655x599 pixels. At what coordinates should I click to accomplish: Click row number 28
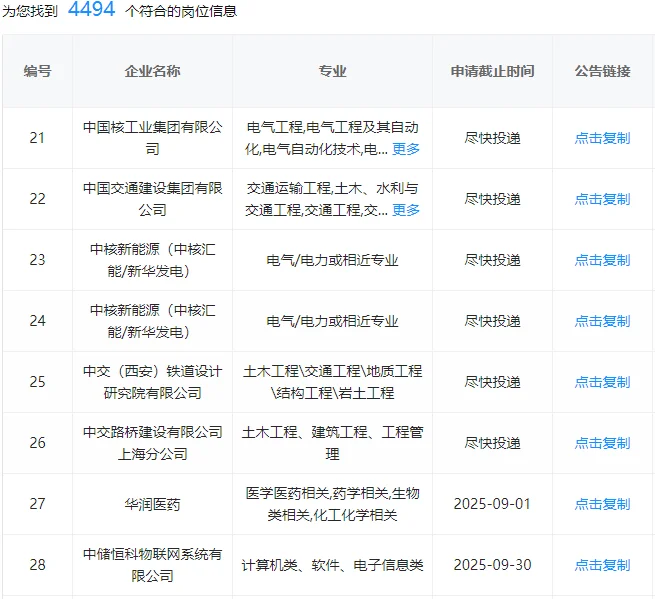pyautogui.click(x=37, y=565)
